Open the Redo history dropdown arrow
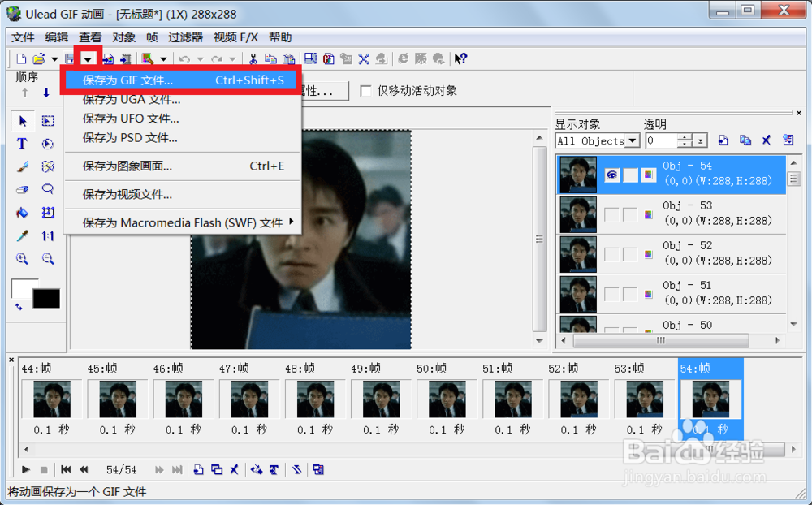This screenshot has width=812, height=505. 232,59
